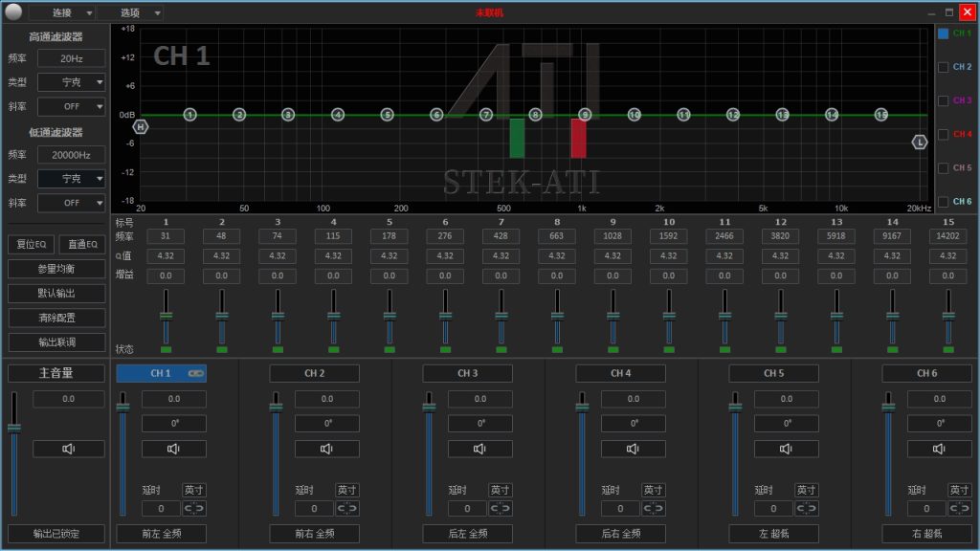Mute CH 6 speaker button
Viewport: 980px width, 551px height.
940,449
